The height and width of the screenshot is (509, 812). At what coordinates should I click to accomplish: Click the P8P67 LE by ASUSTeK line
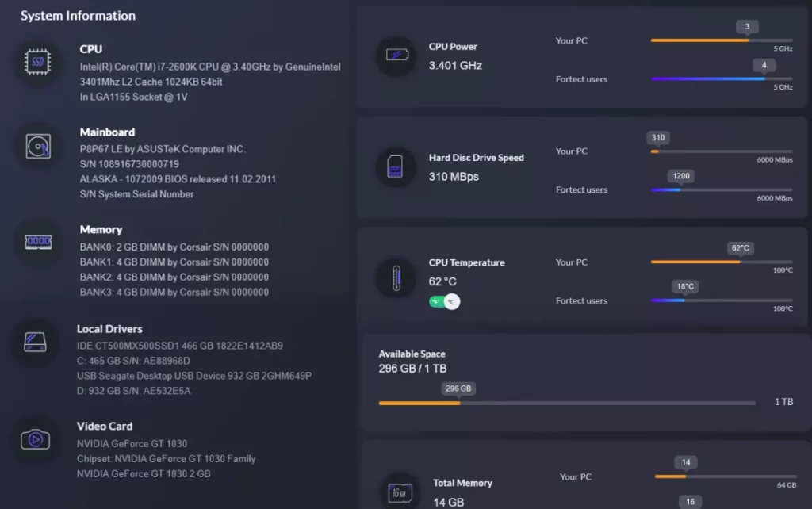click(x=162, y=149)
